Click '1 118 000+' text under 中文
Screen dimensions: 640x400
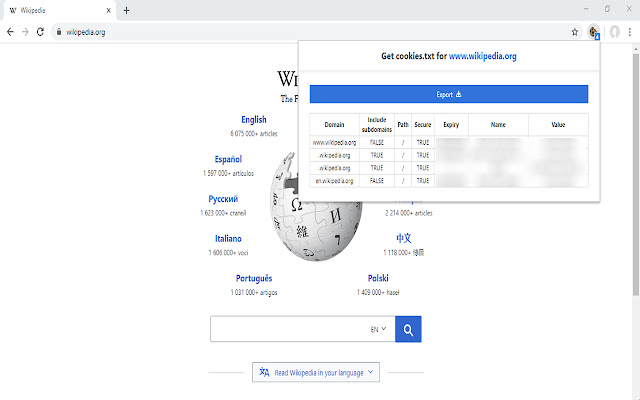(404, 253)
